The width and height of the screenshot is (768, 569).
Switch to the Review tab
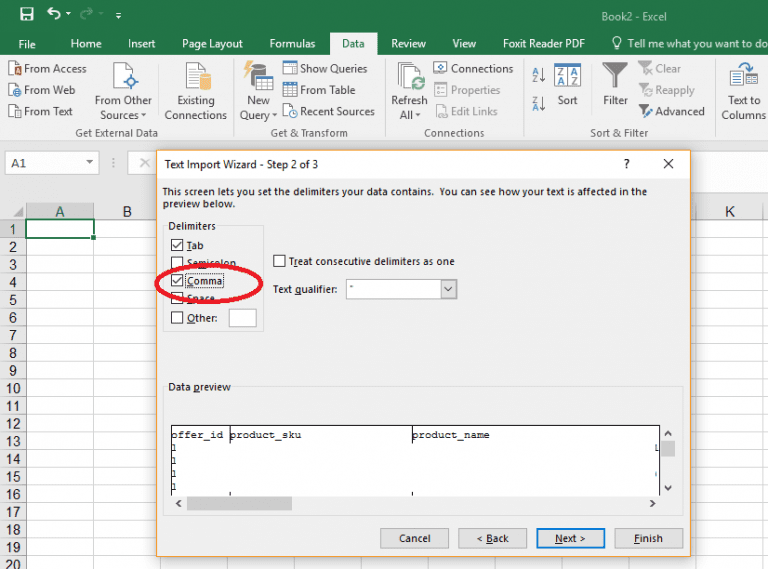408,44
